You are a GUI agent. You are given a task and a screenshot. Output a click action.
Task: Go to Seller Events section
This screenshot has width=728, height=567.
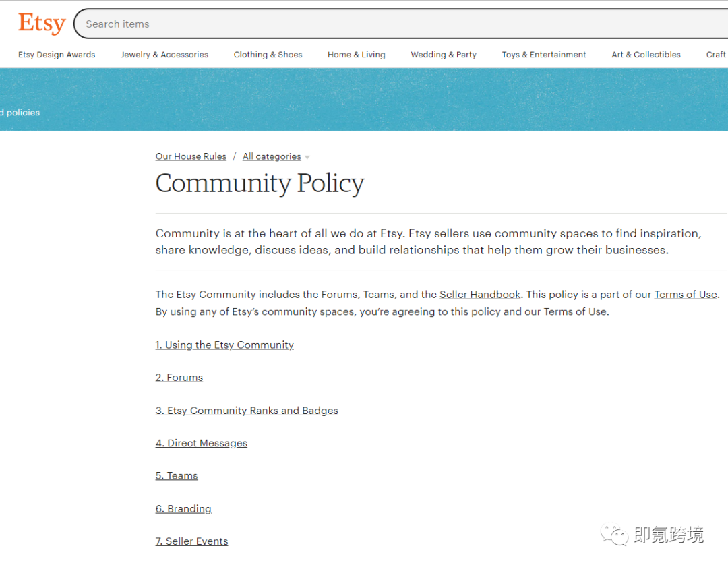(x=192, y=541)
